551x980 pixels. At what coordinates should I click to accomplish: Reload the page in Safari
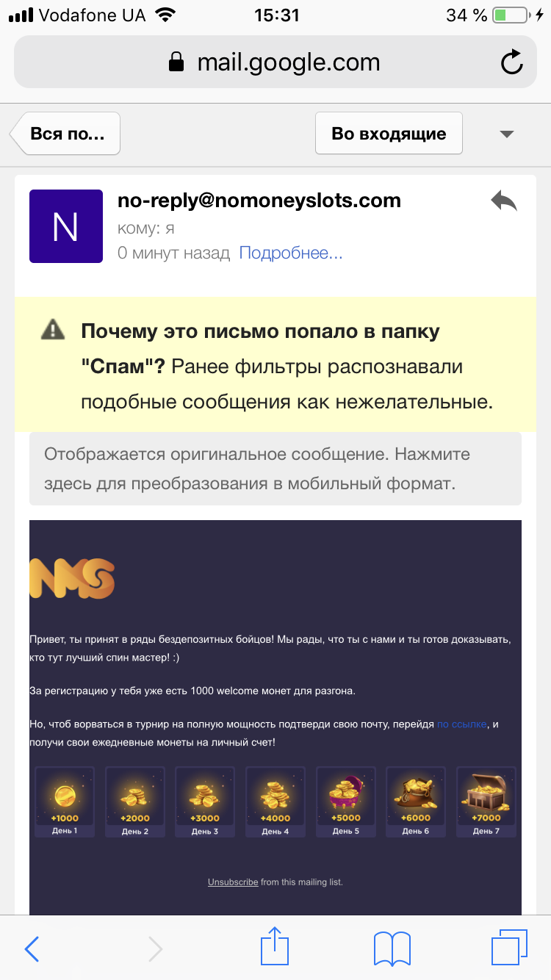[x=511, y=62]
